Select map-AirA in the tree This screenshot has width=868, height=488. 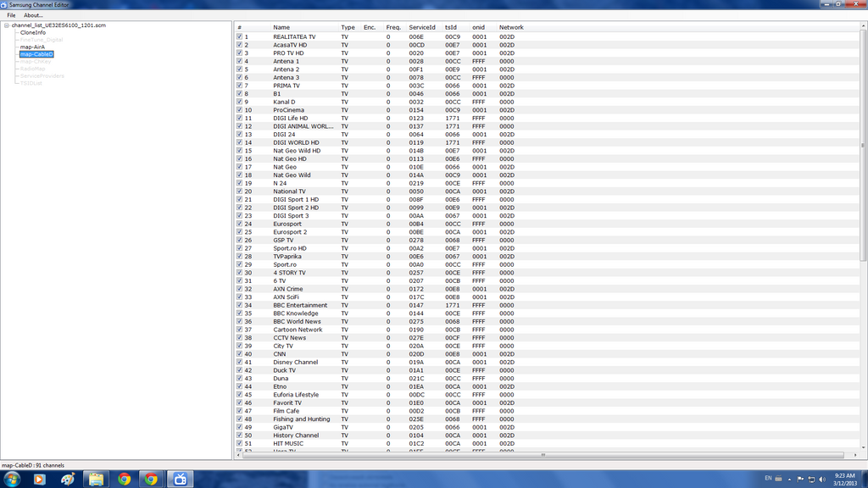(32, 47)
